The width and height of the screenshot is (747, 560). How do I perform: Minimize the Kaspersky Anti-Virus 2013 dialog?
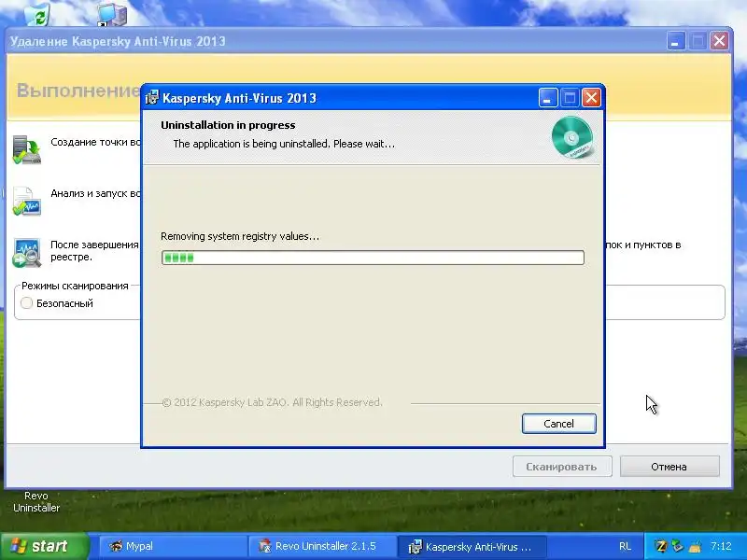click(x=548, y=98)
